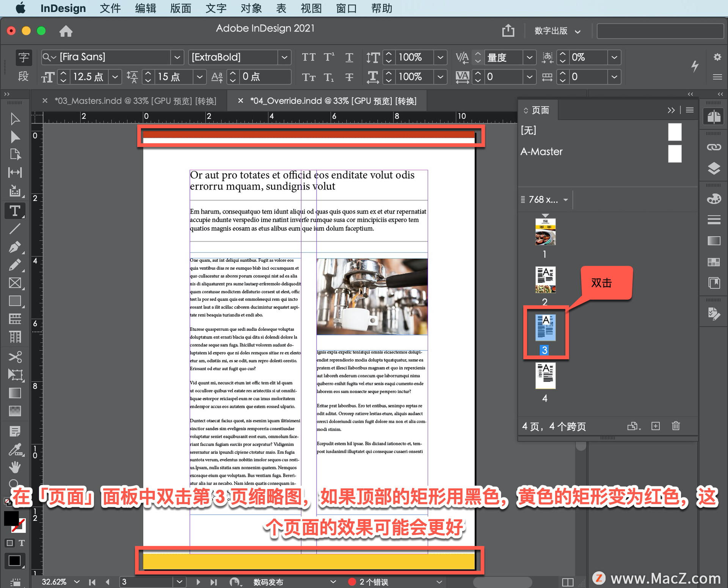Toggle All Caps formatting
This screenshot has width=728, height=588.
pyautogui.click(x=309, y=57)
